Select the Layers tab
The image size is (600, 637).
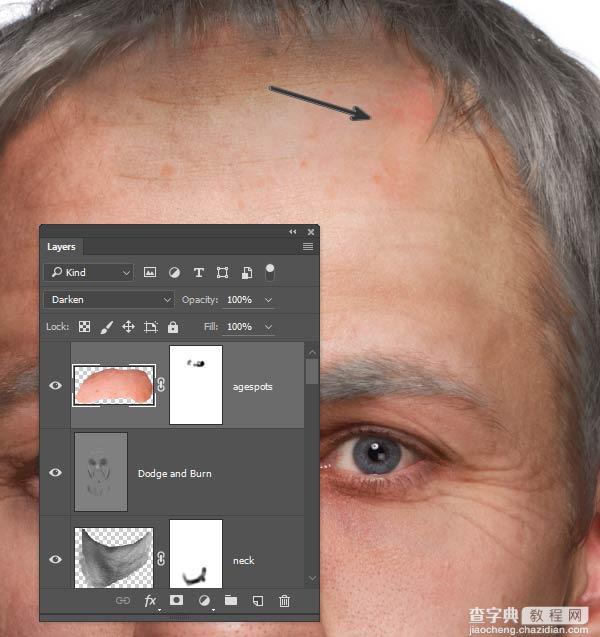[61, 247]
